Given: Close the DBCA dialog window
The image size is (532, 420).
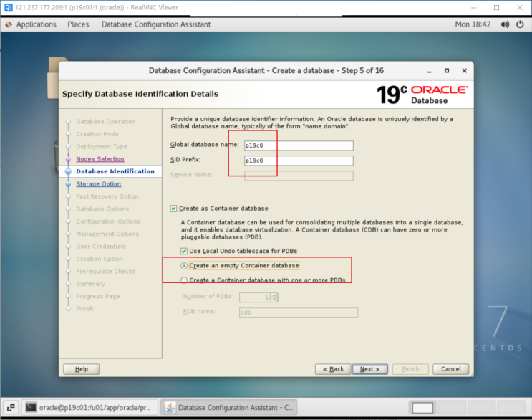Looking at the screenshot, I should [x=465, y=71].
